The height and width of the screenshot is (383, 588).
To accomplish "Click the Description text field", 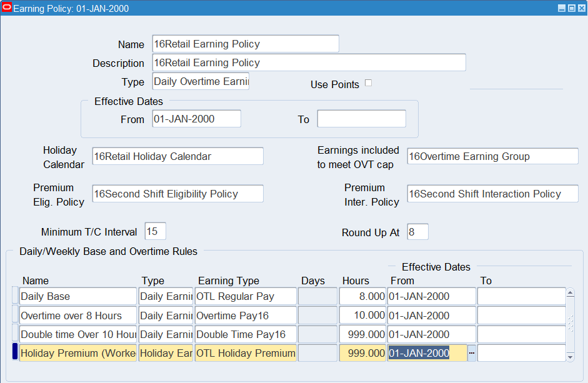I will tap(309, 62).
